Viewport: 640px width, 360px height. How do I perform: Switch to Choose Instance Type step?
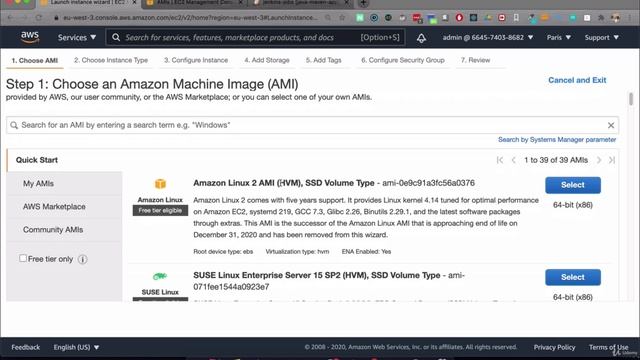pyautogui.click(x=111, y=60)
